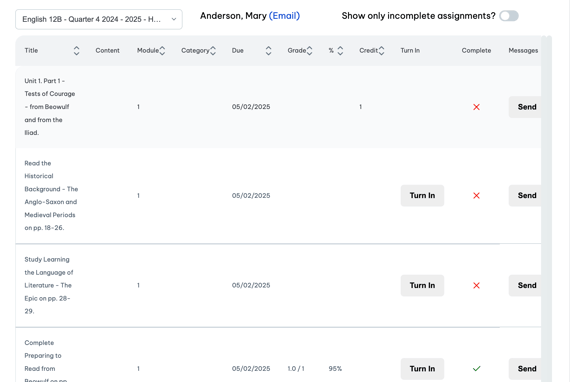
Task: Click the Email link for Mary Anderson
Action: [x=284, y=16]
